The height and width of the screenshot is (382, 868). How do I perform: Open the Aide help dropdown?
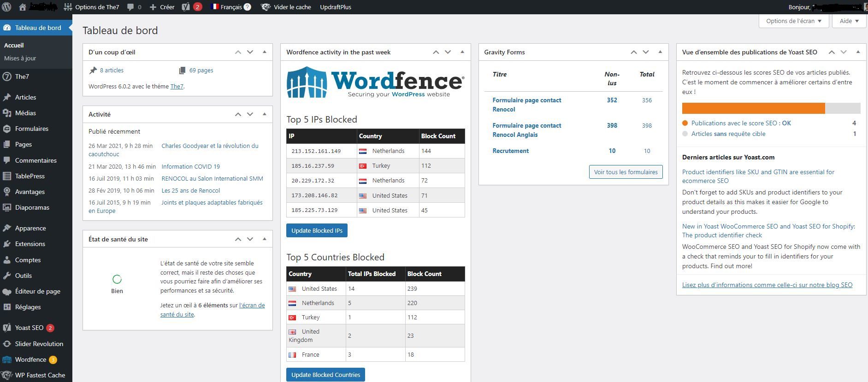click(x=849, y=21)
